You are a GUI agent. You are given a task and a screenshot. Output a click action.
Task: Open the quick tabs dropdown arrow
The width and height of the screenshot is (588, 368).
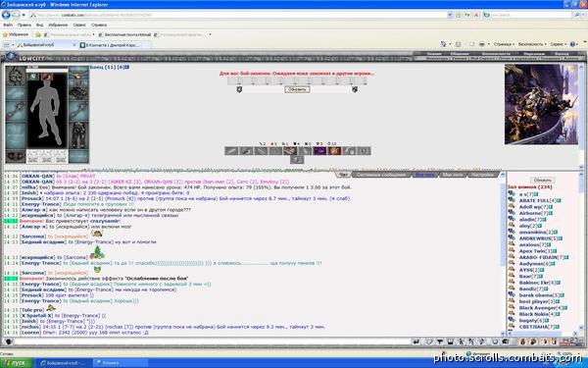point(13,45)
